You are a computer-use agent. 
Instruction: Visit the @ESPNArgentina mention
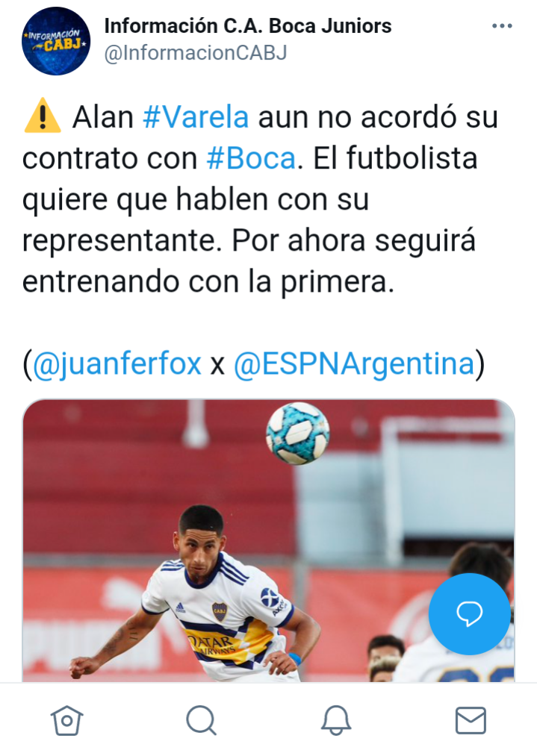pyautogui.click(x=354, y=363)
